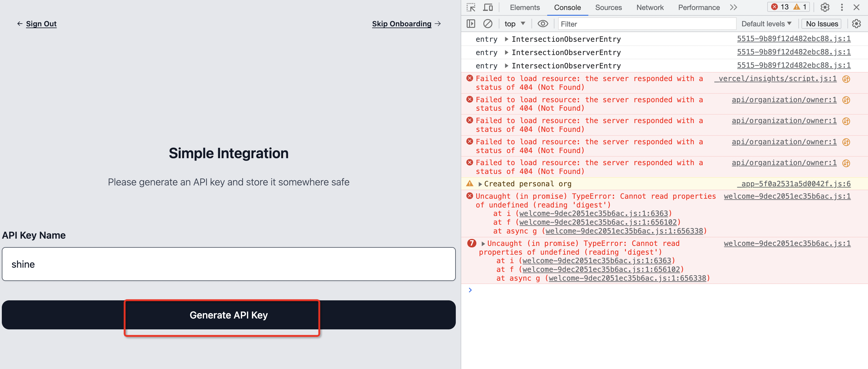Viewport: 868px width, 369px height.
Task: Open the customize DevTools three-dot menu
Action: 841,7
